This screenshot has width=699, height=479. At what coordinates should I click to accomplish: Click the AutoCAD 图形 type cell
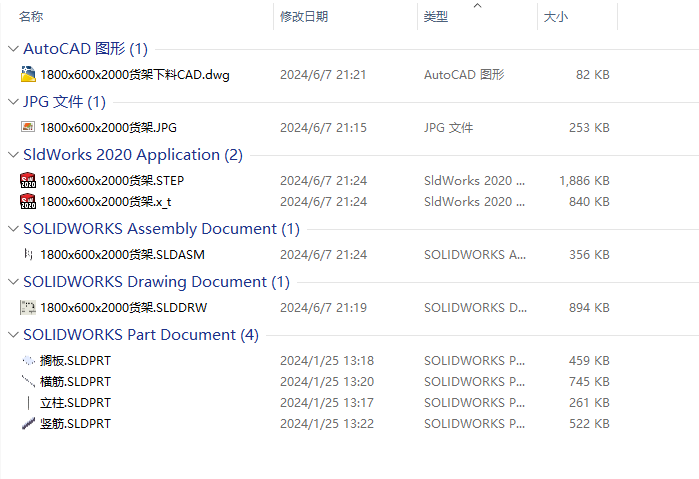pyautogui.click(x=464, y=74)
